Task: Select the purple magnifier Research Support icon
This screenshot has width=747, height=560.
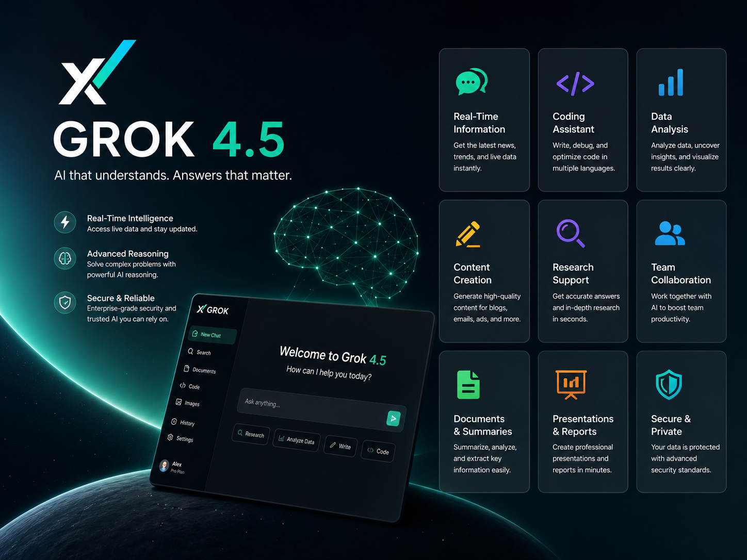Action: [571, 233]
